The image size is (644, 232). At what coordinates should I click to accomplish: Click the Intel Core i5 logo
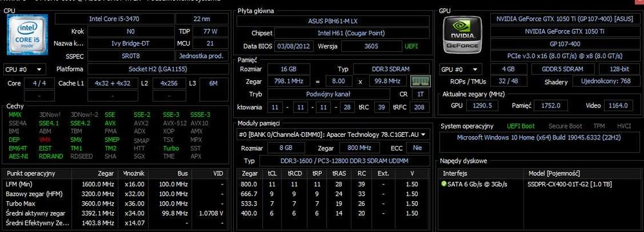tap(28, 35)
